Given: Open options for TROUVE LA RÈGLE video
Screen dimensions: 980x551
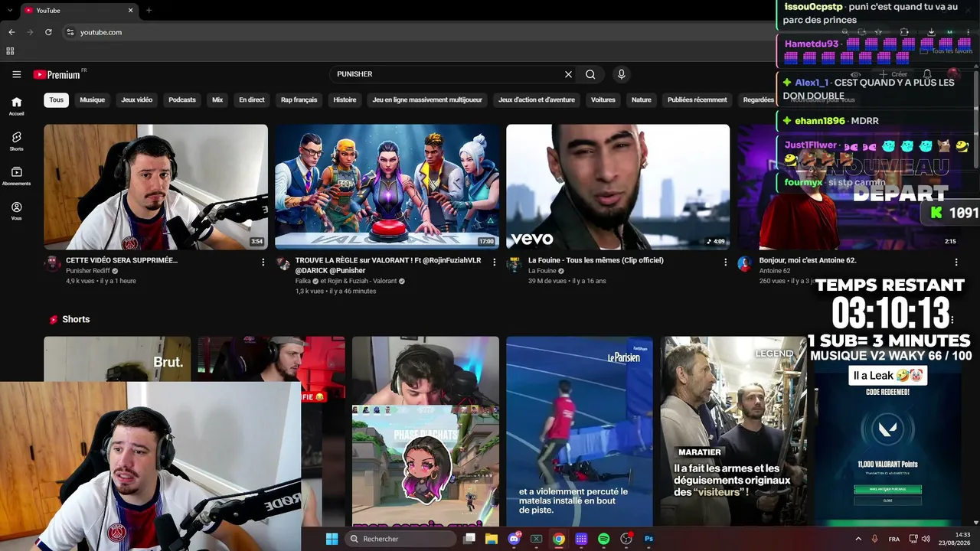Looking at the screenshot, I should coord(495,262).
